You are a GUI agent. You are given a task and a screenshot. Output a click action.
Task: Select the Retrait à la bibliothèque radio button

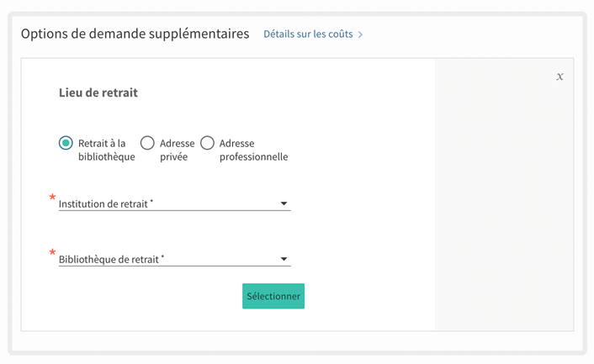click(66, 143)
